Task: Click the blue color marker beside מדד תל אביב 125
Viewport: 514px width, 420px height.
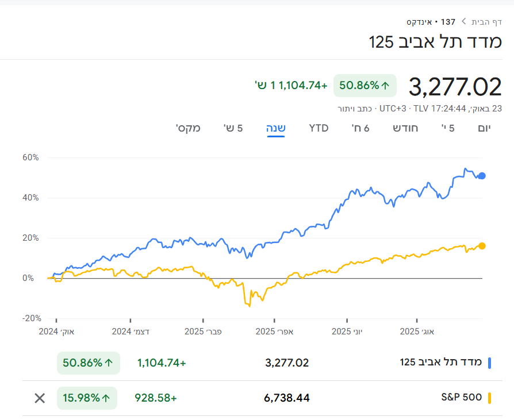Action: (489, 363)
